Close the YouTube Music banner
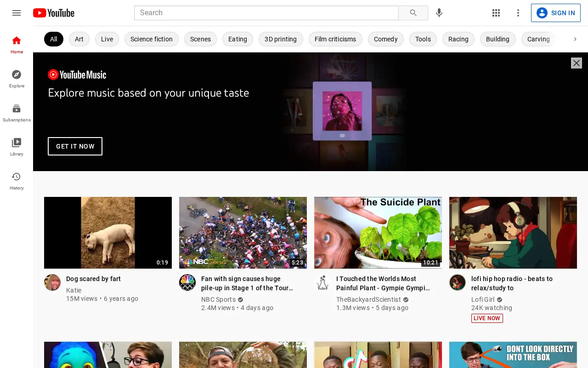Screen dimensions: 588x368 577,63
